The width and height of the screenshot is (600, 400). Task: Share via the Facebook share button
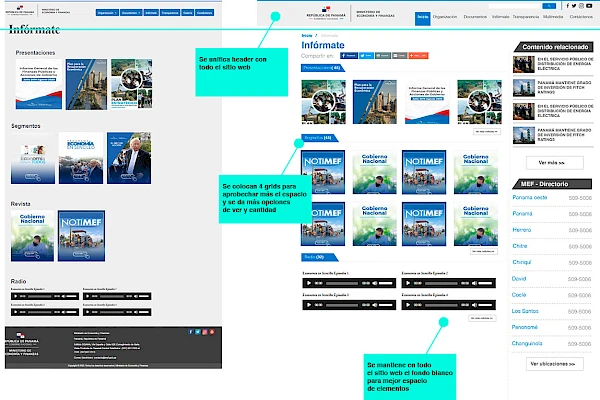point(349,56)
